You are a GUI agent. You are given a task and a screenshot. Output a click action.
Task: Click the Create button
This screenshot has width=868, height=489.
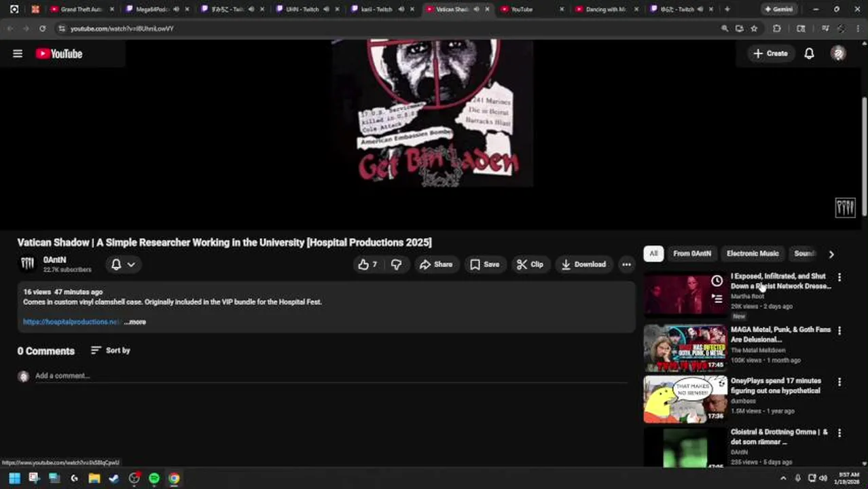point(770,54)
